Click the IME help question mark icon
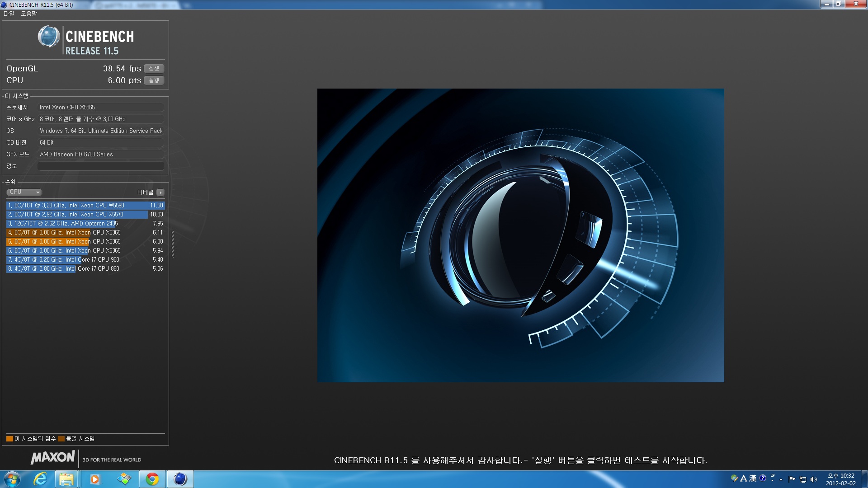Image resolution: width=868 pixels, height=488 pixels. coord(763,478)
